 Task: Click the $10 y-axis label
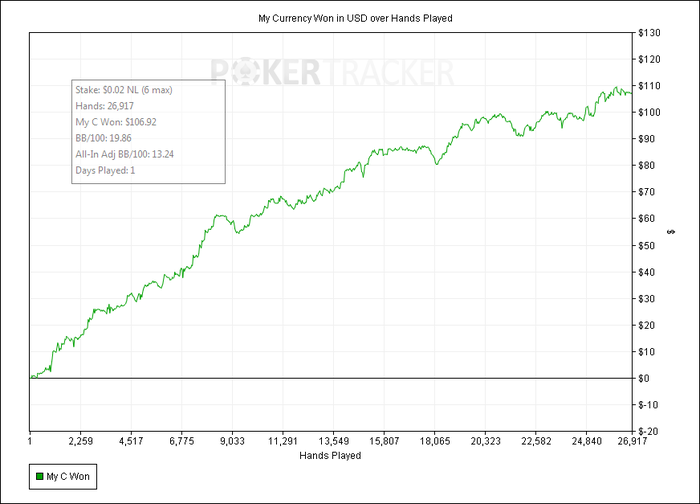pyautogui.click(x=647, y=352)
